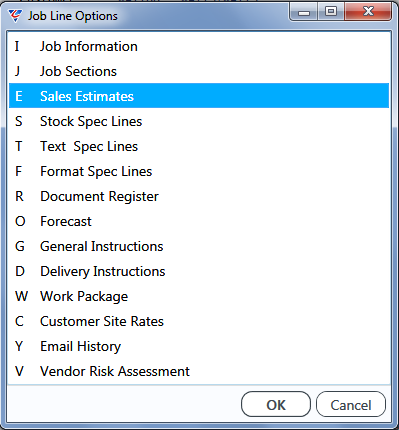Screen dimensions: 399x430
Task: Open the Document Register option
Action: 199,196
